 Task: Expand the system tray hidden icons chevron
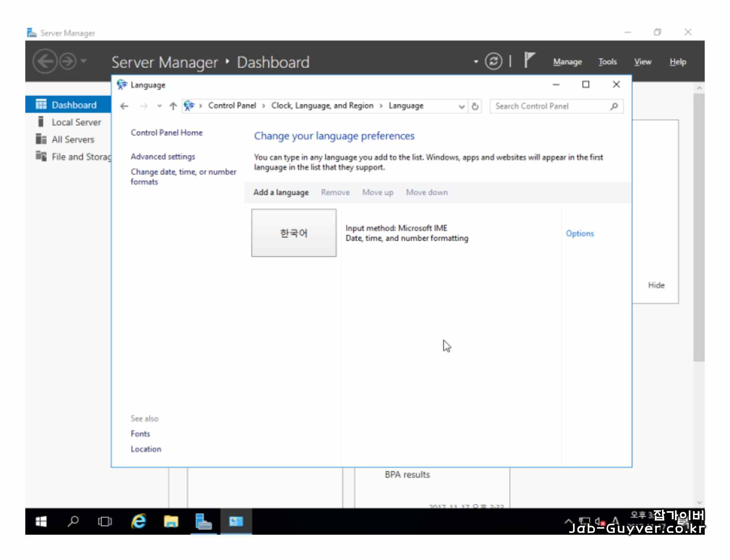click(x=568, y=521)
